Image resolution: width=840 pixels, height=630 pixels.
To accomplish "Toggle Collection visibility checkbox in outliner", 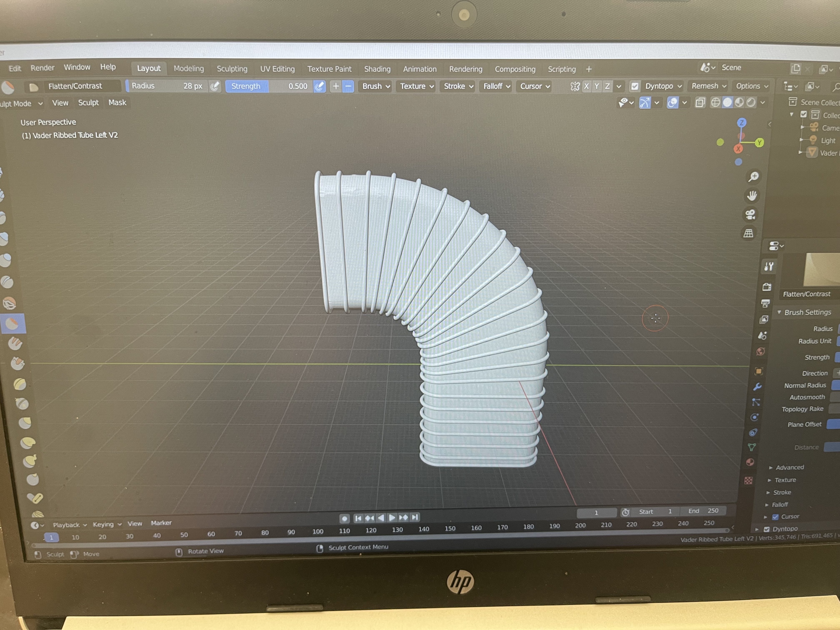I will [x=804, y=114].
